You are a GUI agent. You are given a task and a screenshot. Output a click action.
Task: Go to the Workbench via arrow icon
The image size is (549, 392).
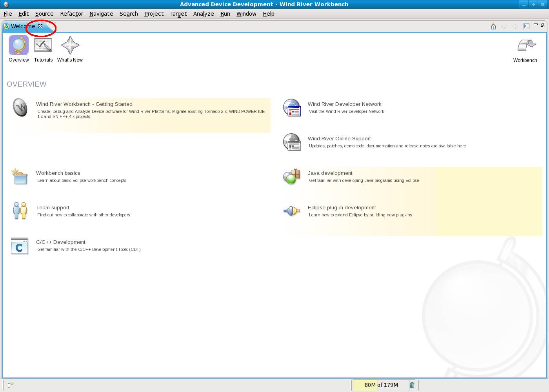pyautogui.click(x=526, y=45)
